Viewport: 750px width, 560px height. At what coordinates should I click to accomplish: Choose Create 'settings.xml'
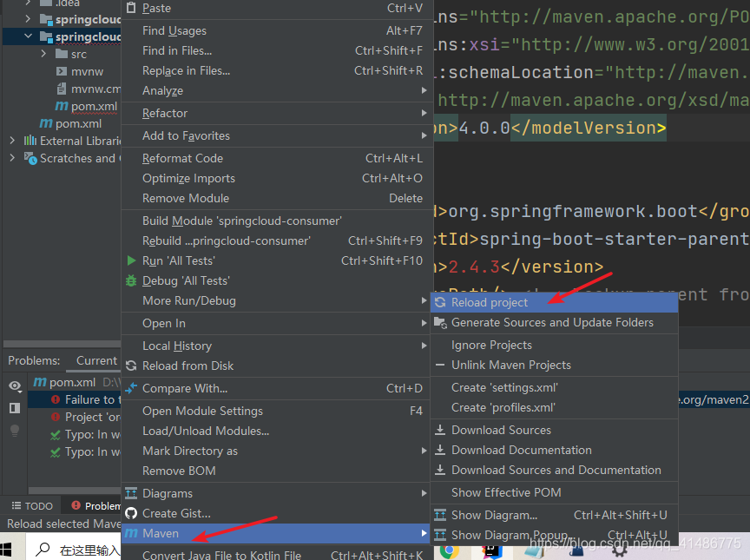555,387
